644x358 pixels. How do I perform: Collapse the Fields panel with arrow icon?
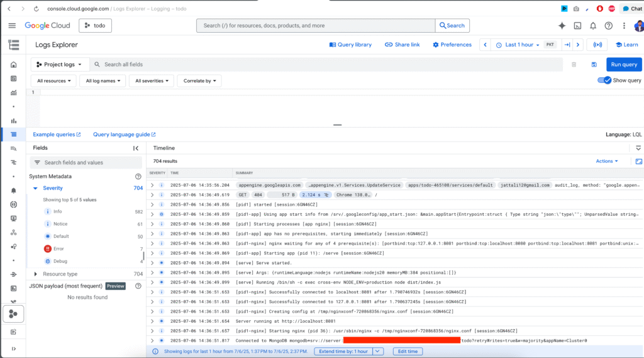click(136, 148)
